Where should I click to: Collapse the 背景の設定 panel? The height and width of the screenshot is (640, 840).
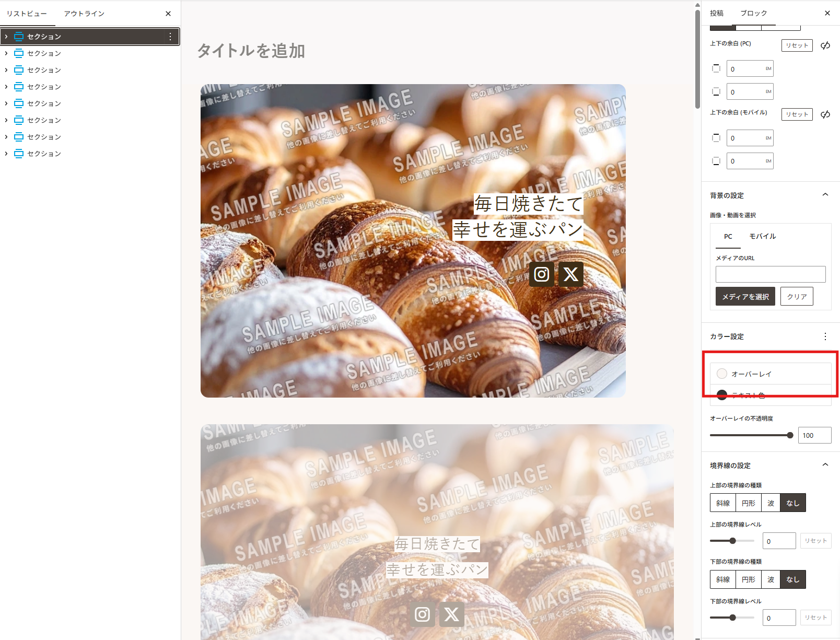825,195
